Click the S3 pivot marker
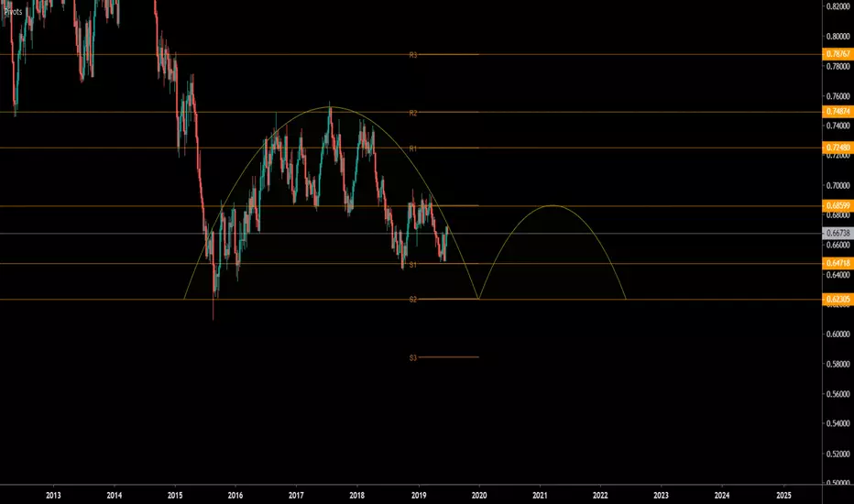The height and width of the screenshot is (504, 854). 413,358
